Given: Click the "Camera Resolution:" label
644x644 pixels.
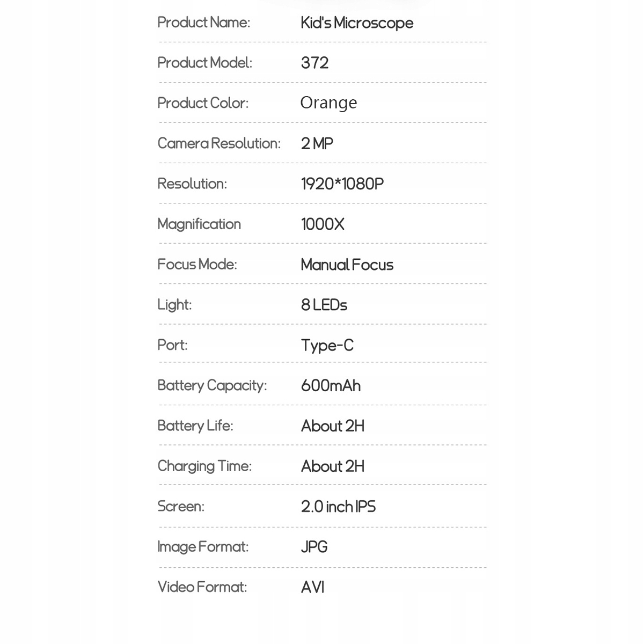Looking at the screenshot, I should (x=219, y=143).
